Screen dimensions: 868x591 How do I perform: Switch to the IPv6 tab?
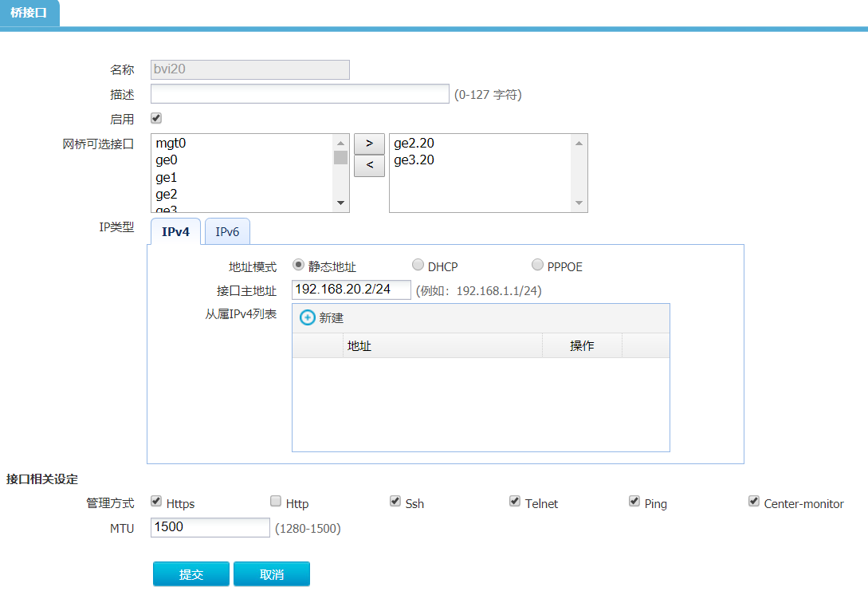click(227, 231)
